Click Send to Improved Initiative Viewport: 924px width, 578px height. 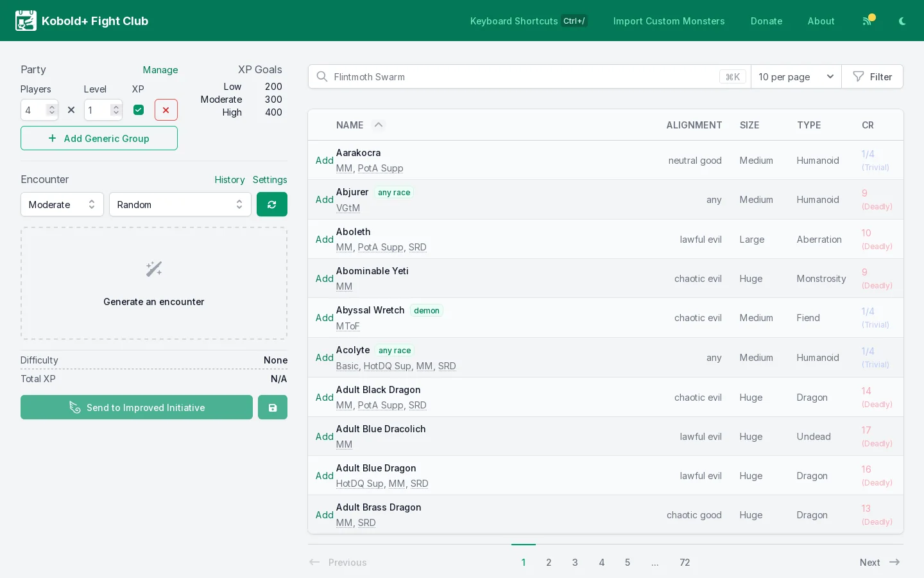pyautogui.click(x=137, y=407)
